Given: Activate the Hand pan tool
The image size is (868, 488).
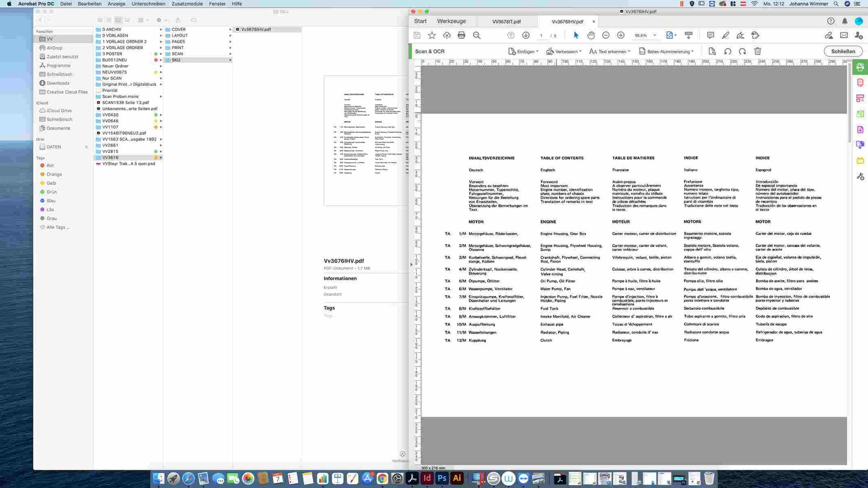Looking at the screenshot, I should (x=591, y=35).
